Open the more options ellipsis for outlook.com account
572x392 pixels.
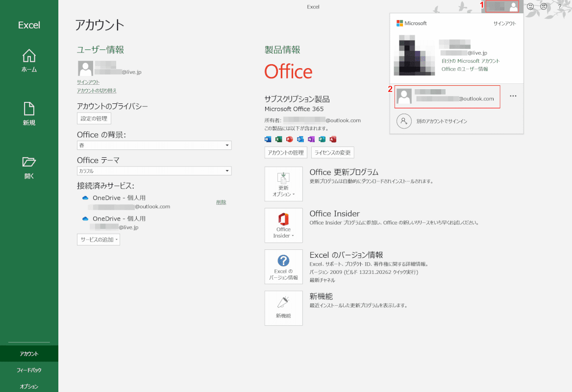(x=513, y=96)
